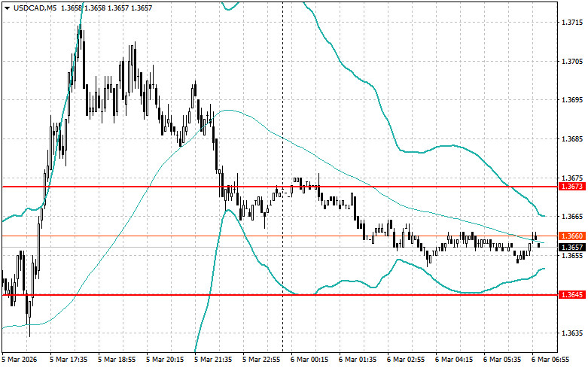Select the 1.3715 price scale value
Image resolution: width=588 pixels, height=368 pixels.
(572, 23)
